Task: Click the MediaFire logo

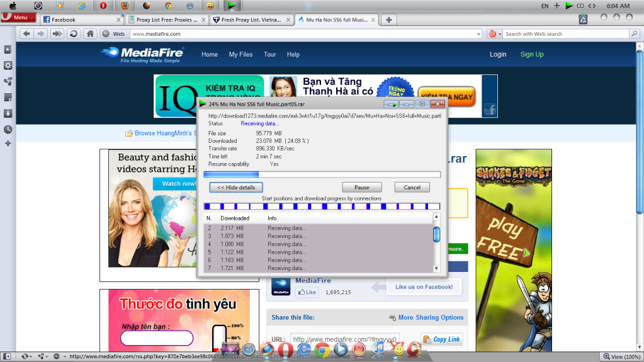Action: click(142, 55)
